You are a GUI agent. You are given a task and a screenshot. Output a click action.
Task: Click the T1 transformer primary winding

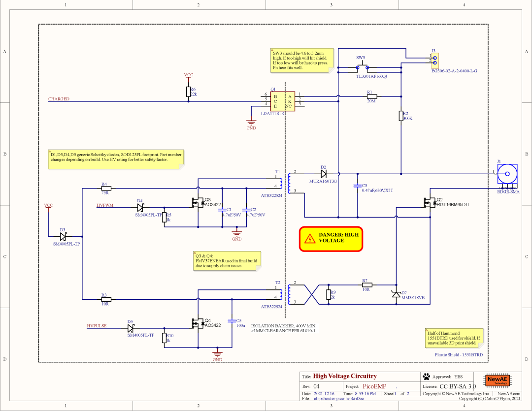(x=281, y=184)
